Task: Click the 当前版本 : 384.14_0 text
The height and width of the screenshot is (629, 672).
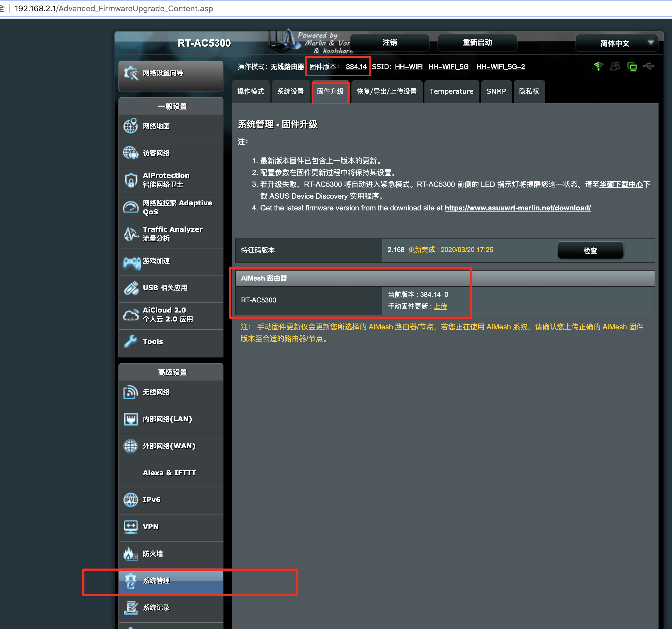Action: coord(418,295)
